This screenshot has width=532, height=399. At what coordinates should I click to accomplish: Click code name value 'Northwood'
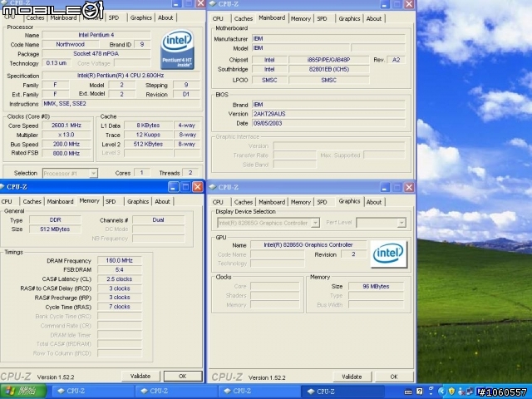[x=71, y=44]
